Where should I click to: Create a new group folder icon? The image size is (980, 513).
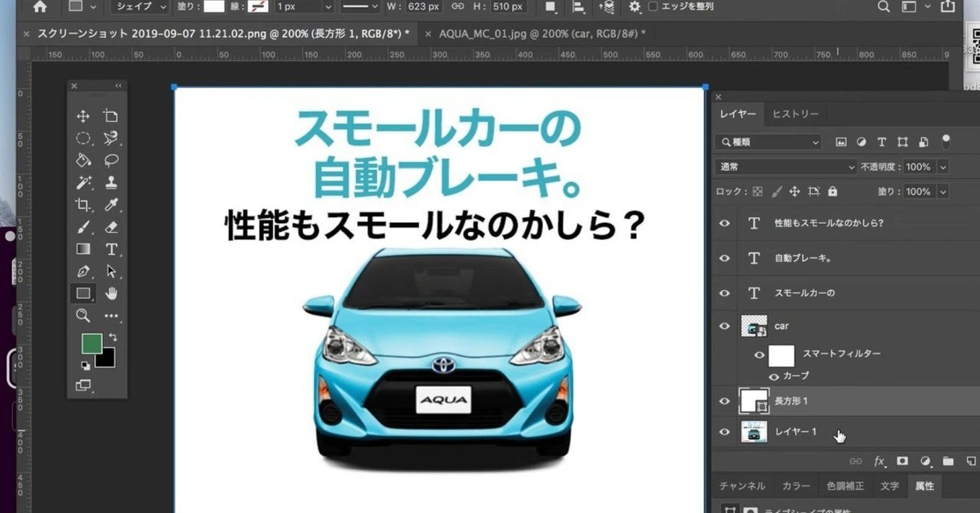tap(948, 462)
